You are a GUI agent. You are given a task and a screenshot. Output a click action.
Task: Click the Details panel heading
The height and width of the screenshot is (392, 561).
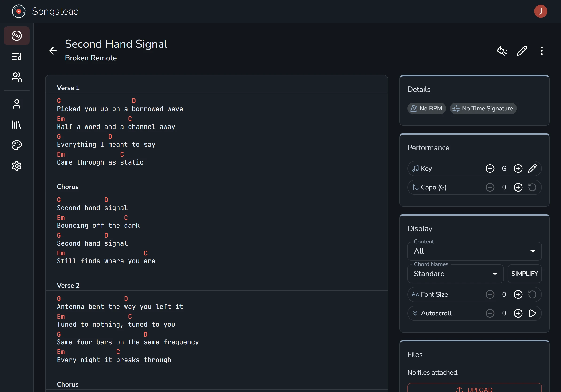pyautogui.click(x=419, y=89)
